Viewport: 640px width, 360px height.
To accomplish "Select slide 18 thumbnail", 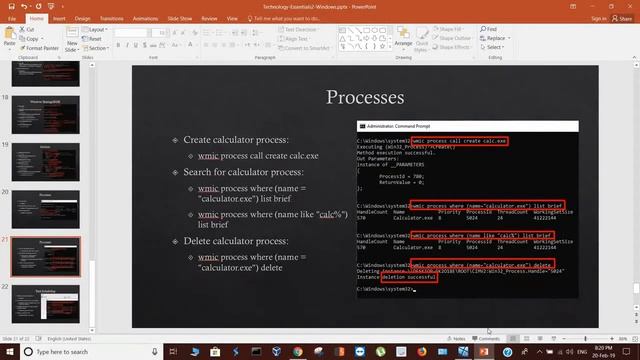I will click(x=46, y=115).
